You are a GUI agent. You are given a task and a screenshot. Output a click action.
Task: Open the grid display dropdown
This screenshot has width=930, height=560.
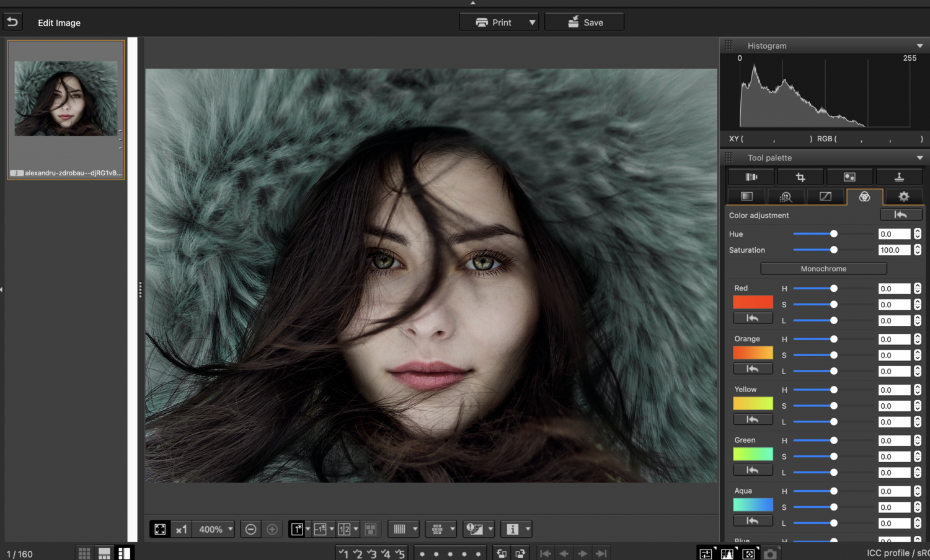415,529
